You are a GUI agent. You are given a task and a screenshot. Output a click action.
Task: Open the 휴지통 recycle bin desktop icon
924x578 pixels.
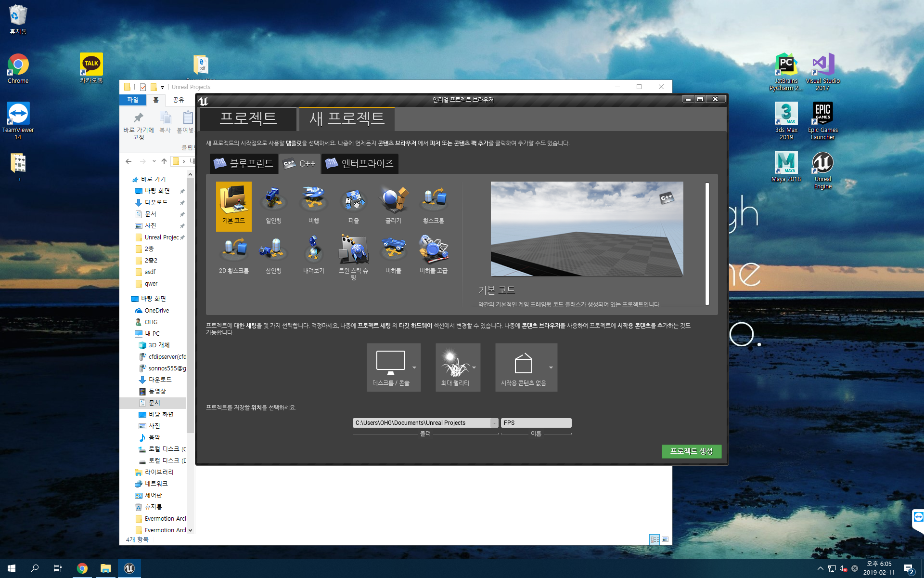[x=18, y=20]
